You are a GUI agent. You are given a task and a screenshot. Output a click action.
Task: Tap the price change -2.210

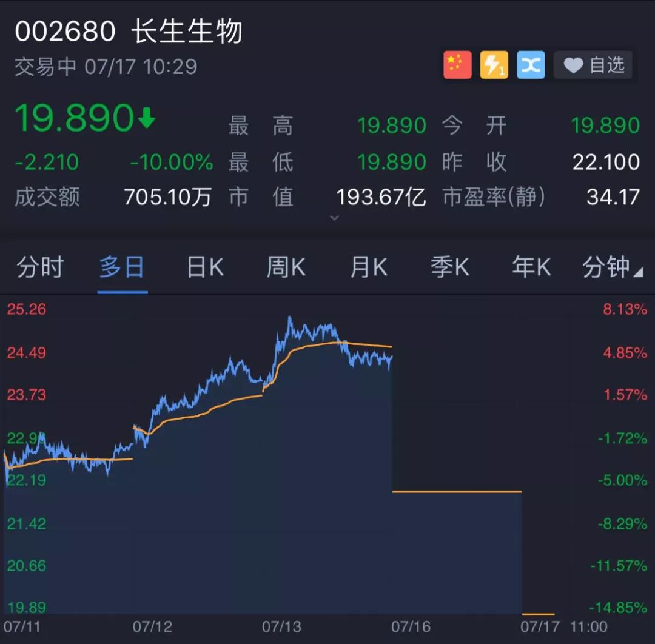point(47,162)
